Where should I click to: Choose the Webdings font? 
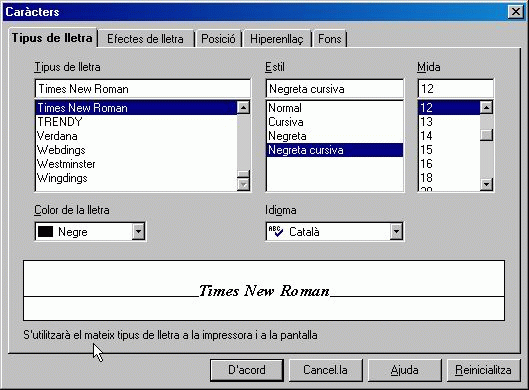point(136,150)
